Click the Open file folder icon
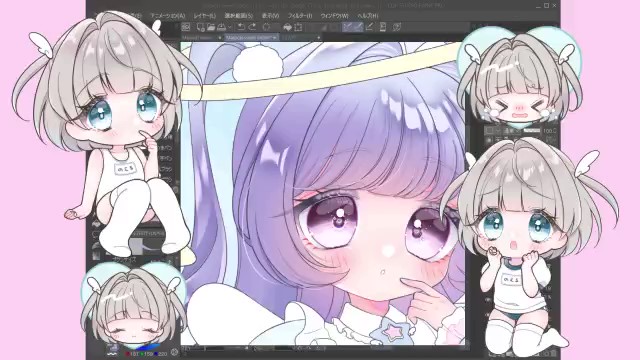Screen dimensions: 640x360 pos(211,27)
